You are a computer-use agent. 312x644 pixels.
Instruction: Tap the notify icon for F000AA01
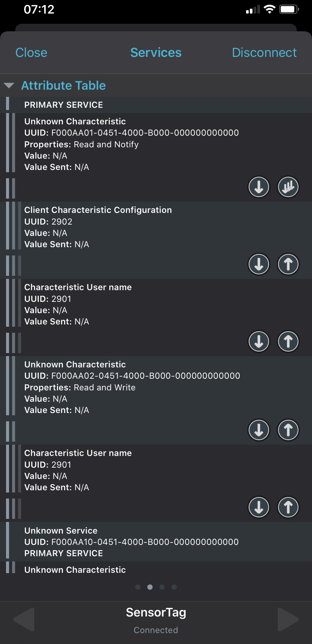click(288, 187)
